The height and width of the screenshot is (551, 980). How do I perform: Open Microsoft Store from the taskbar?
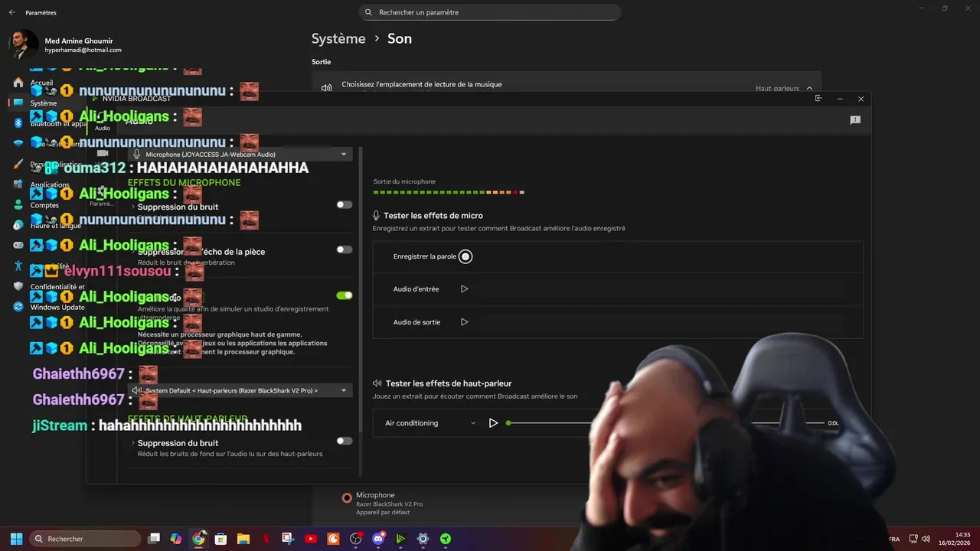pyautogui.click(x=220, y=539)
